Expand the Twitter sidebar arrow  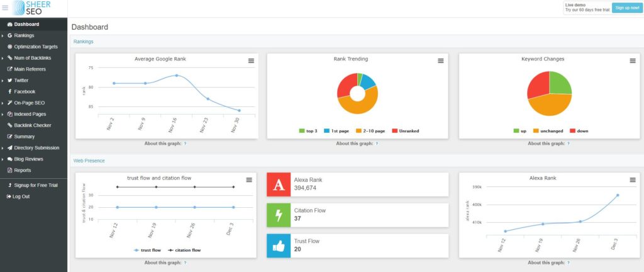pyautogui.click(x=3, y=81)
